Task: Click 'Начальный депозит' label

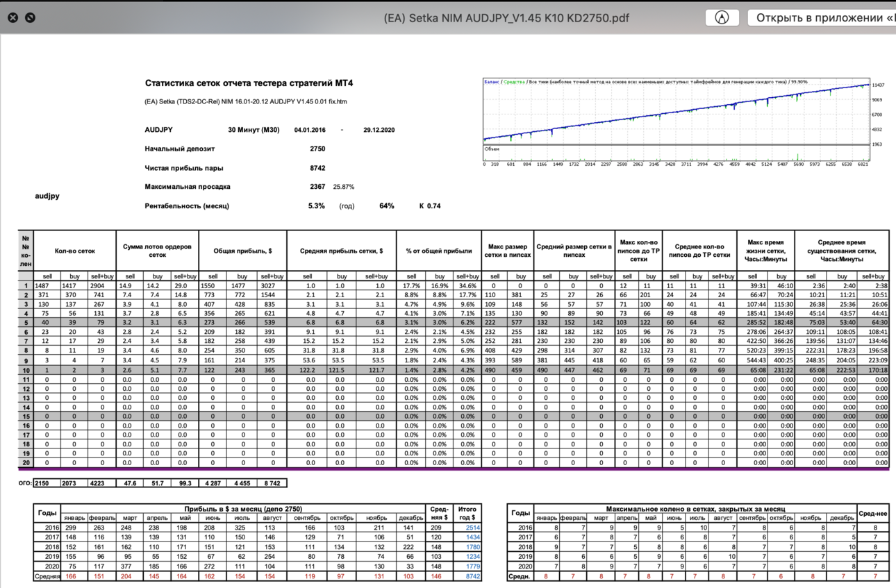Action: click(179, 149)
